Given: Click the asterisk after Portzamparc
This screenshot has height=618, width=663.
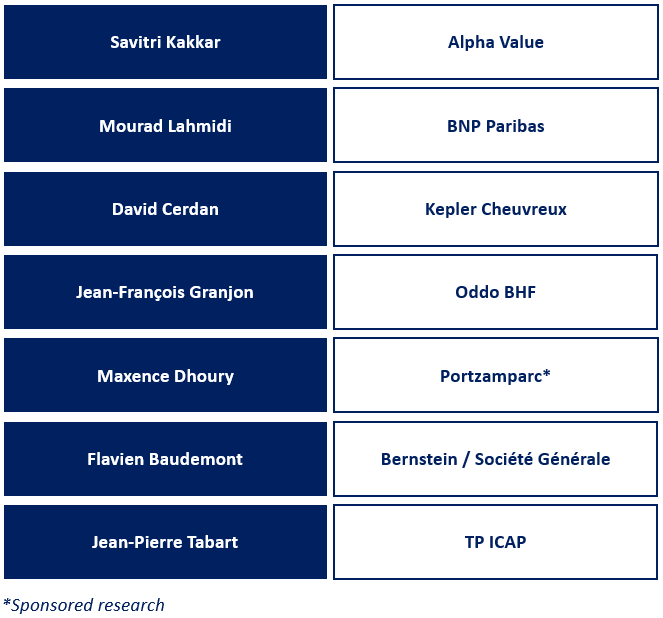Looking at the screenshot, I should [546, 372].
